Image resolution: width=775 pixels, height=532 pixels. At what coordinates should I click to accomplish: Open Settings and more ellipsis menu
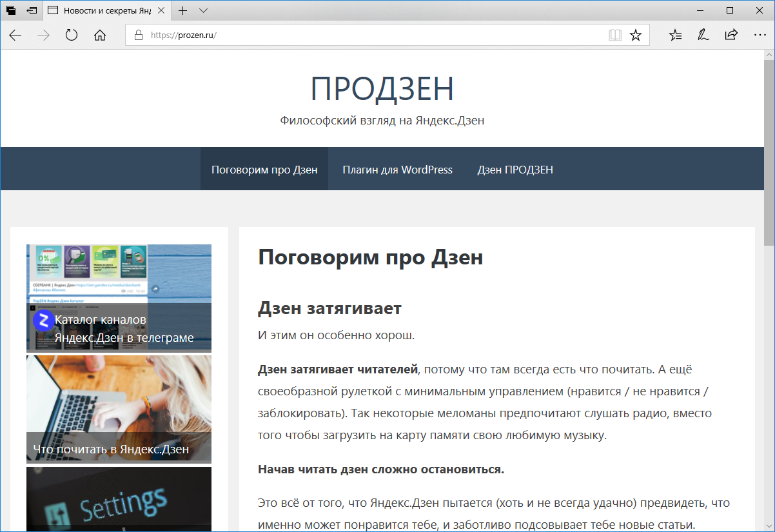(760, 35)
